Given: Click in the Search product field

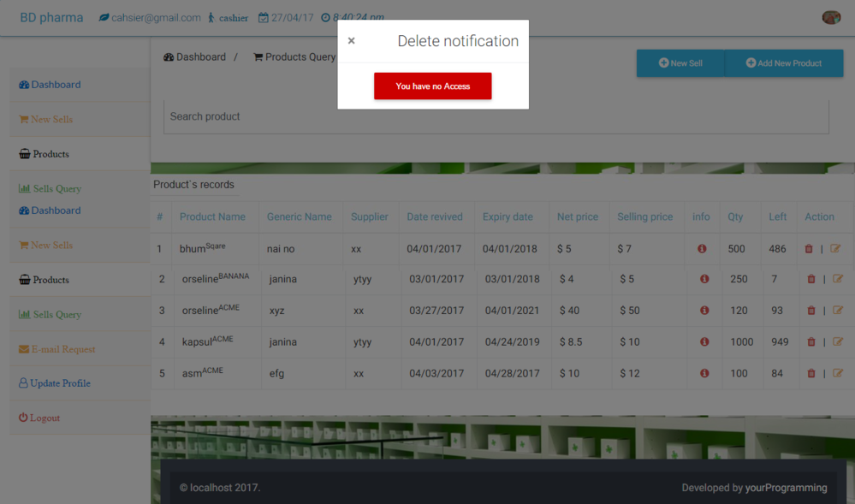Looking at the screenshot, I should (496, 116).
